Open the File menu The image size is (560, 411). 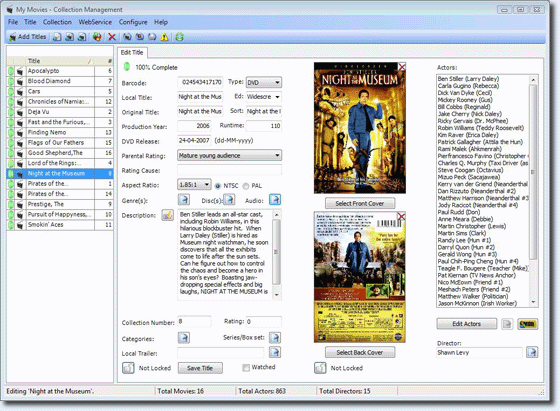tap(13, 22)
